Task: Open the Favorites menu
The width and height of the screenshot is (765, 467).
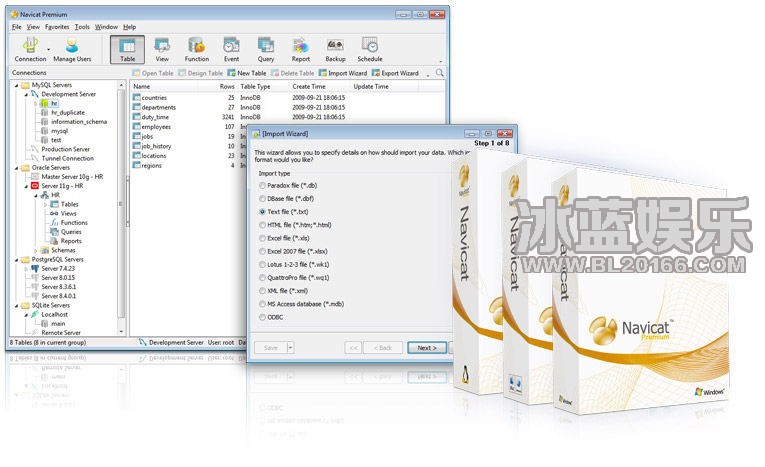Action: [x=57, y=27]
